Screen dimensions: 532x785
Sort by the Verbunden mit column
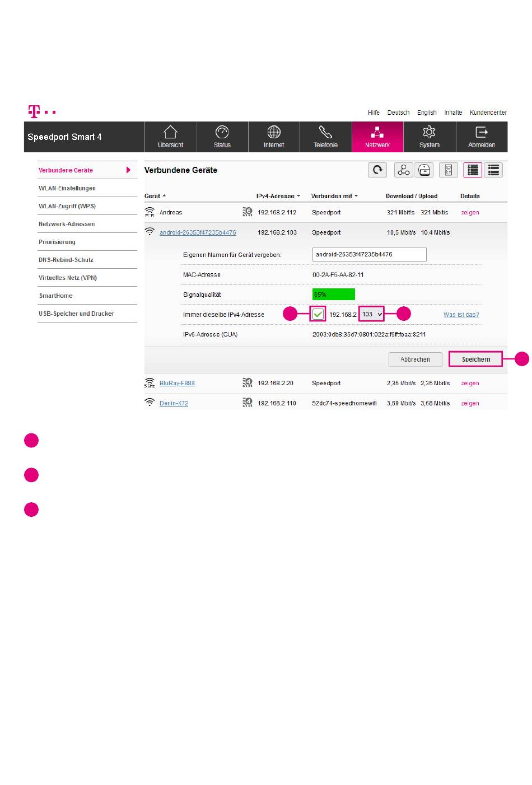334,196
